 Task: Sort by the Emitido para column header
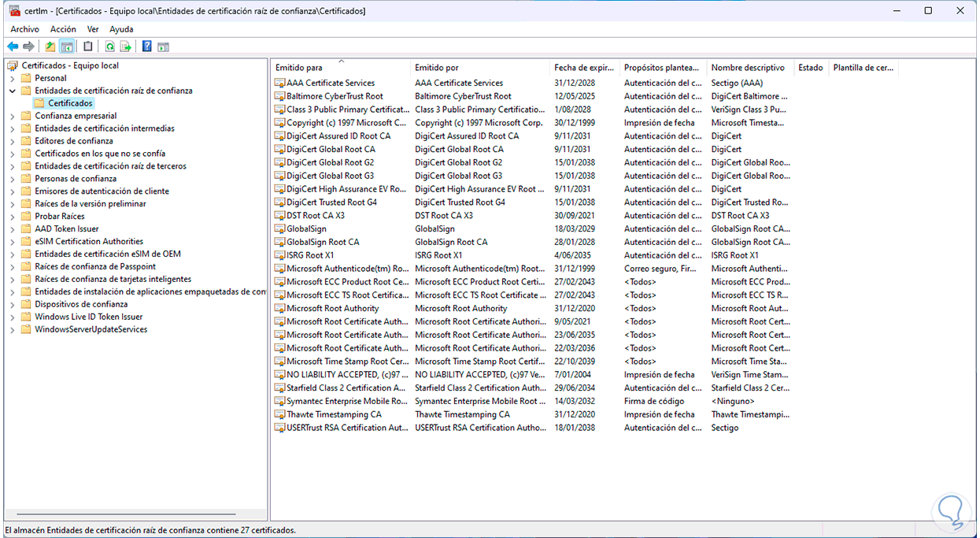click(340, 68)
